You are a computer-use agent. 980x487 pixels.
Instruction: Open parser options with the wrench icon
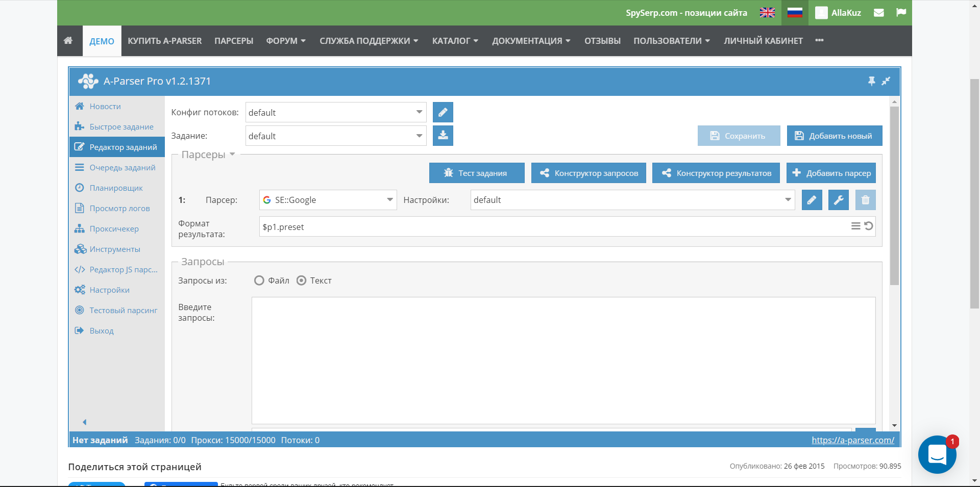tap(839, 200)
